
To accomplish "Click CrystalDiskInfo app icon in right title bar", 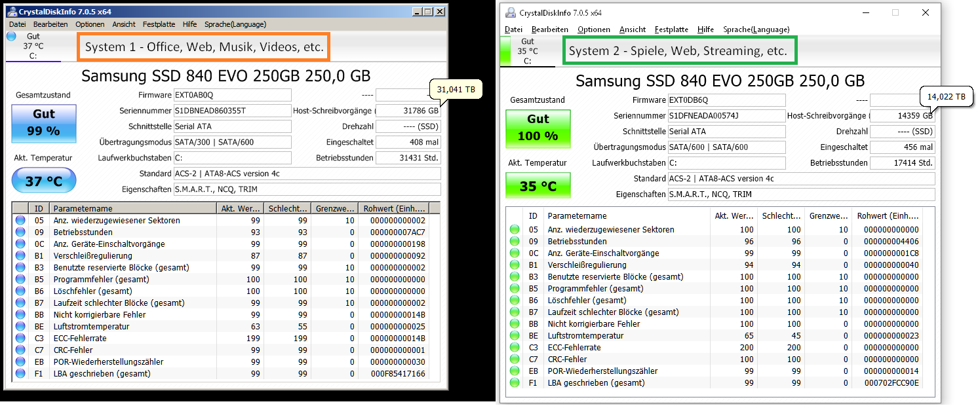I will [509, 12].
